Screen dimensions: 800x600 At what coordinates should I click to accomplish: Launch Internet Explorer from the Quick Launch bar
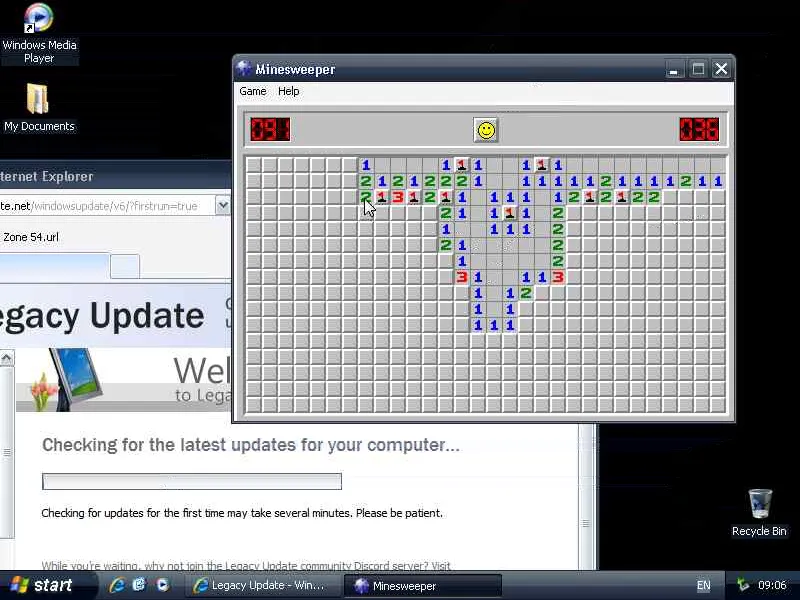pyautogui.click(x=117, y=585)
